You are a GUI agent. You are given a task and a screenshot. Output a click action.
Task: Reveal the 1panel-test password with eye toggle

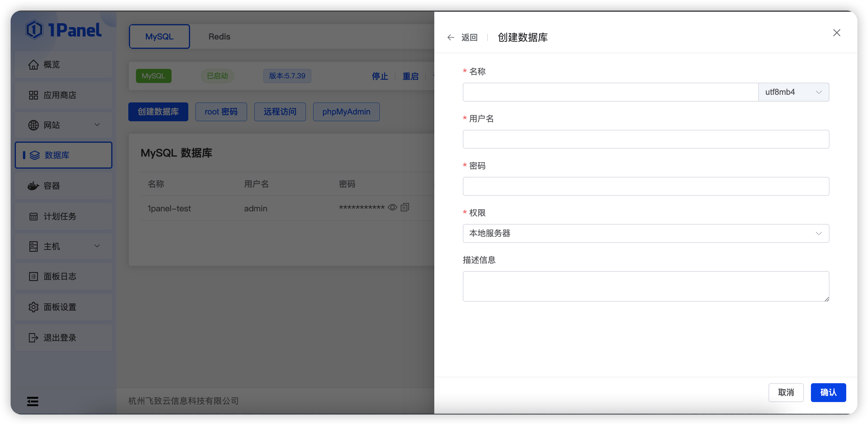392,207
